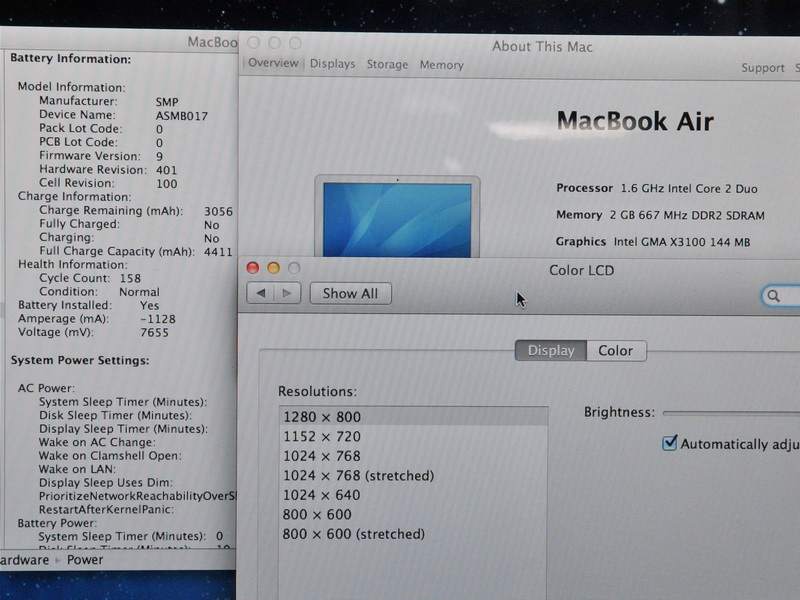This screenshot has height=600, width=800.
Task: Click the Cycle Count value 158
Action: point(130,278)
